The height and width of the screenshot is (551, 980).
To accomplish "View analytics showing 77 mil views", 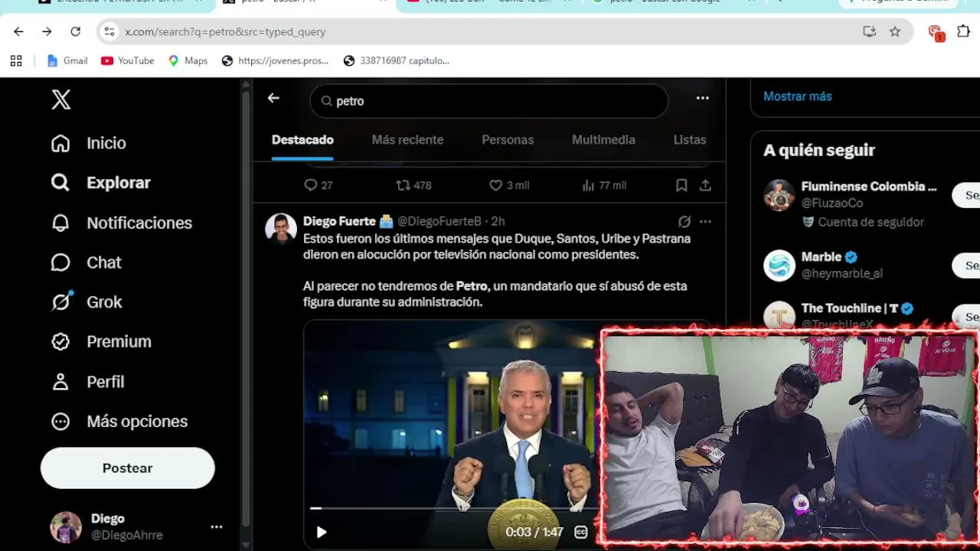I will coord(604,185).
